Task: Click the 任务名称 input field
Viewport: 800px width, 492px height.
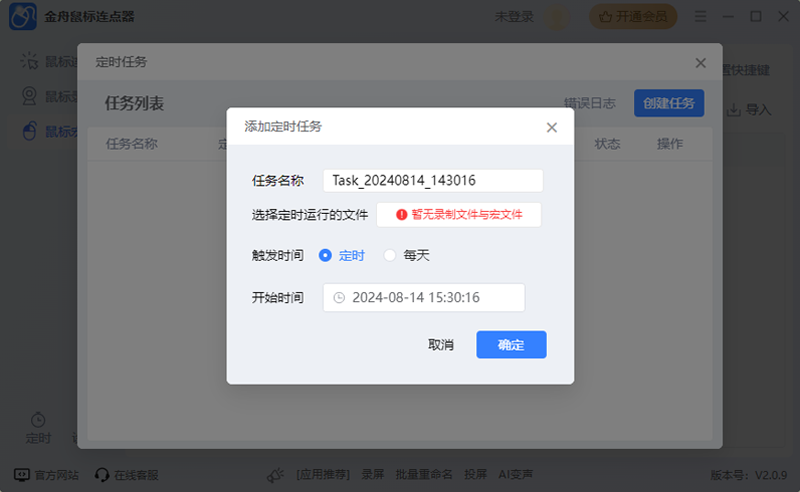Action: click(x=432, y=180)
